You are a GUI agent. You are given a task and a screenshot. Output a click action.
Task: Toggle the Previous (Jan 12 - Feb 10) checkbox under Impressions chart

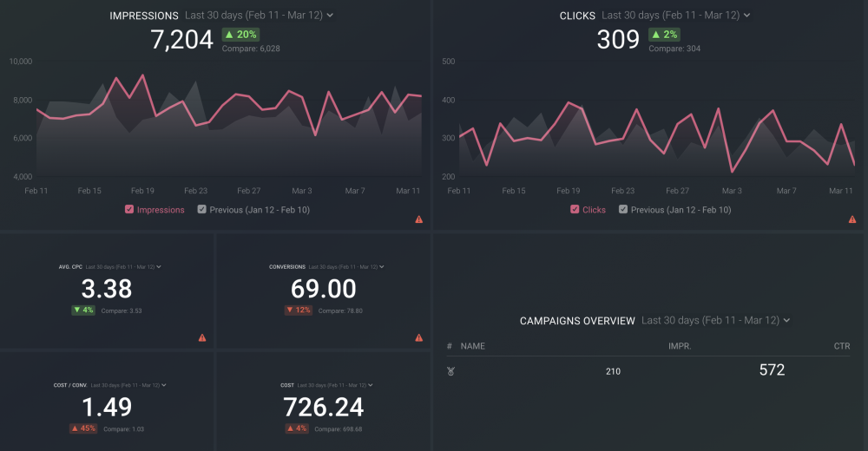(202, 210)
